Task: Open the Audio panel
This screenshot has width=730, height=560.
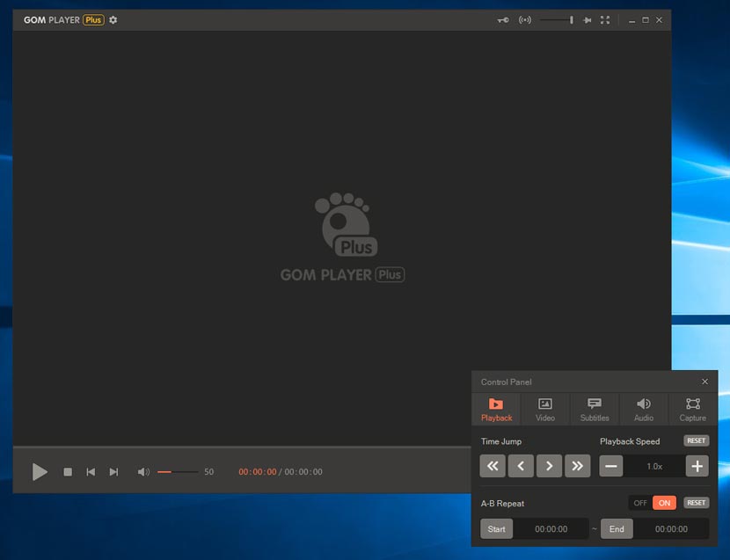Action: [x=643, y=409]
